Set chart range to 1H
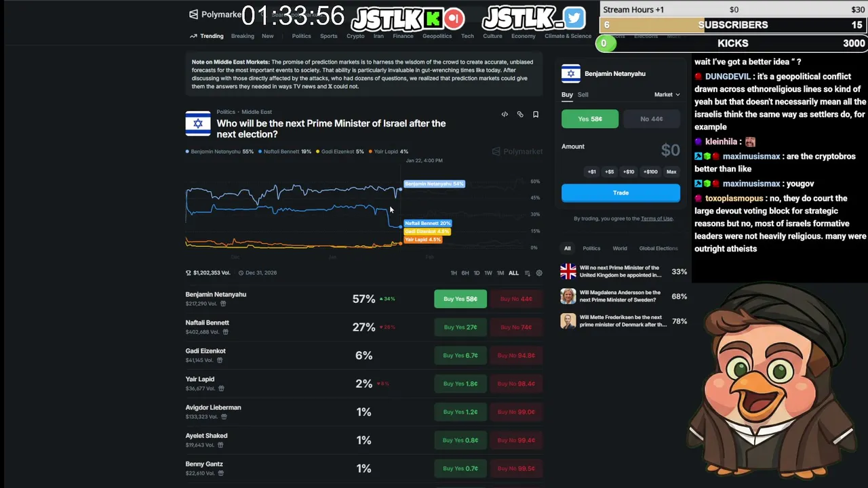 tap(454, 273)
